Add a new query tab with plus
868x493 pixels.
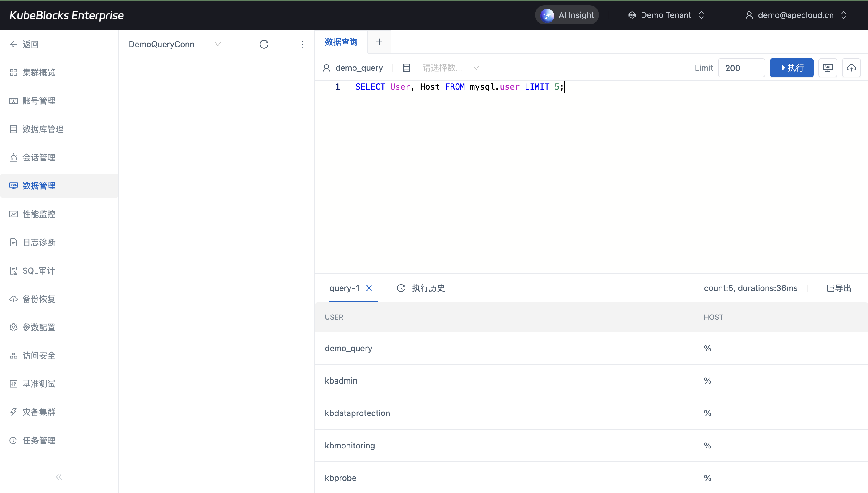379,42
